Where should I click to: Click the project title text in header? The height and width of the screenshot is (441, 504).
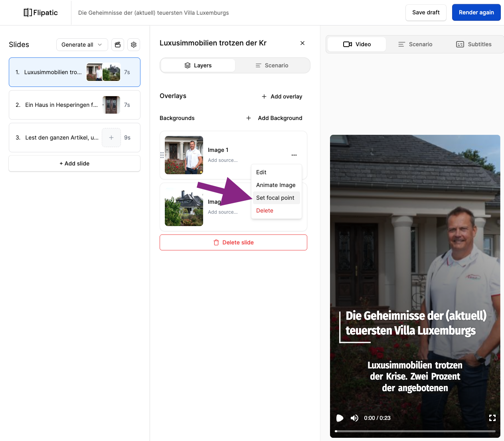coord(154,13)
